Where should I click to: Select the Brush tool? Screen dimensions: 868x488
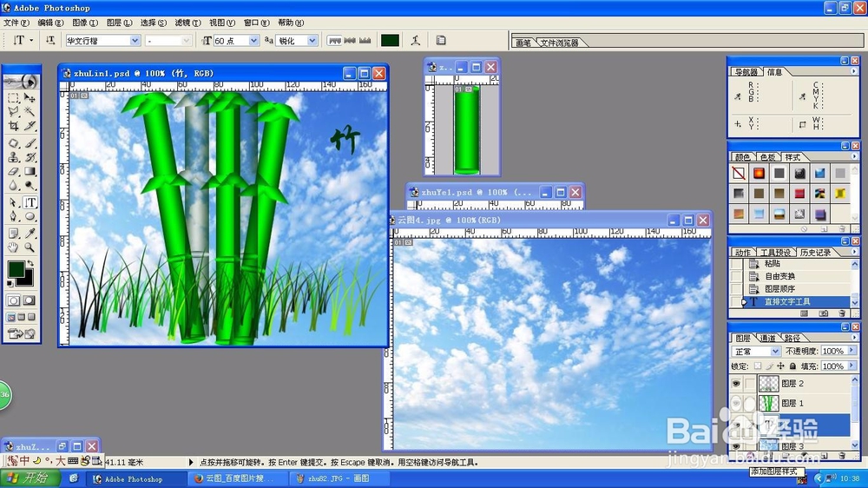coord(30,143)
